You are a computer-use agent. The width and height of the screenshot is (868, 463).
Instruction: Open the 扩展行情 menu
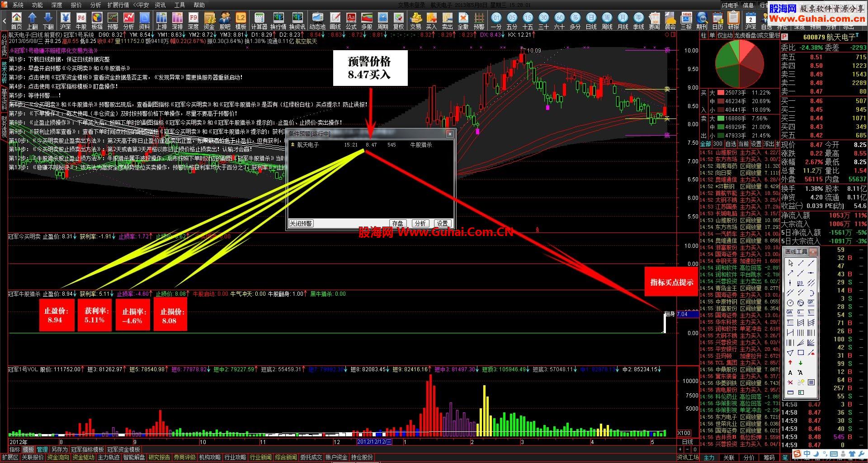coord(118,5)
